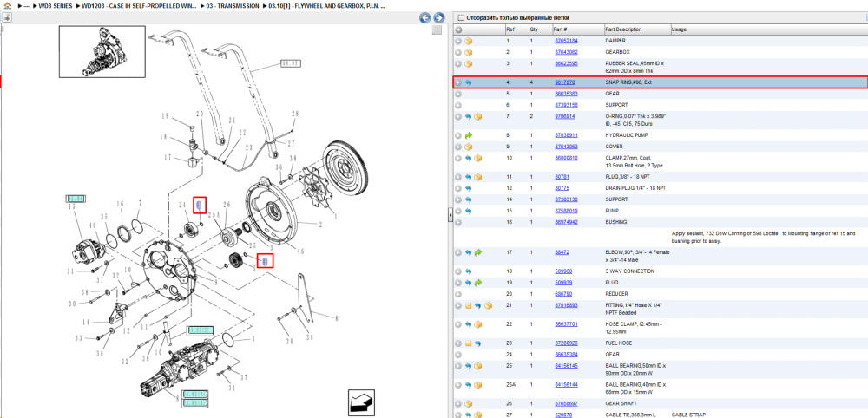
Task: Click the pin icon above the diagram
Action: (8, 17)
